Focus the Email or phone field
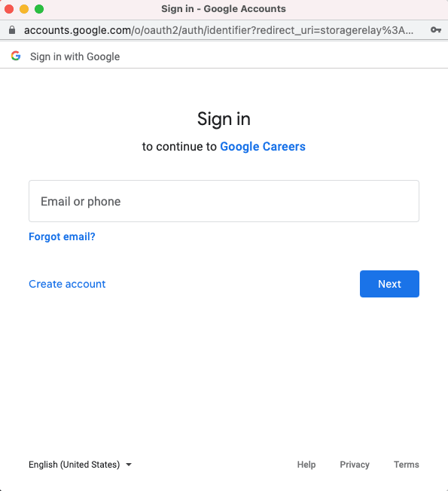Screen dimensions: 448x491 click(x=224, y=201)
